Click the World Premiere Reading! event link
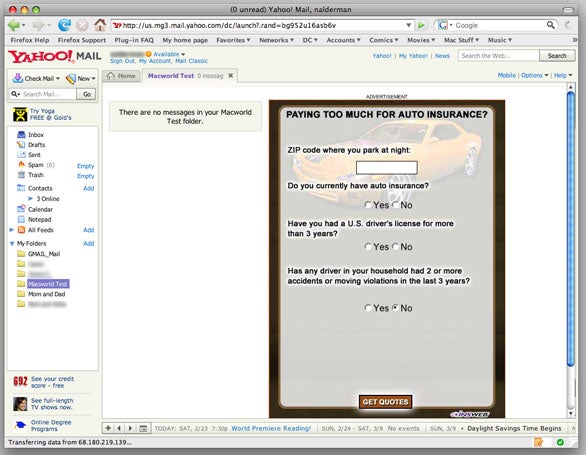This screenshot has height=455, width=586. (x=271, y=428)
